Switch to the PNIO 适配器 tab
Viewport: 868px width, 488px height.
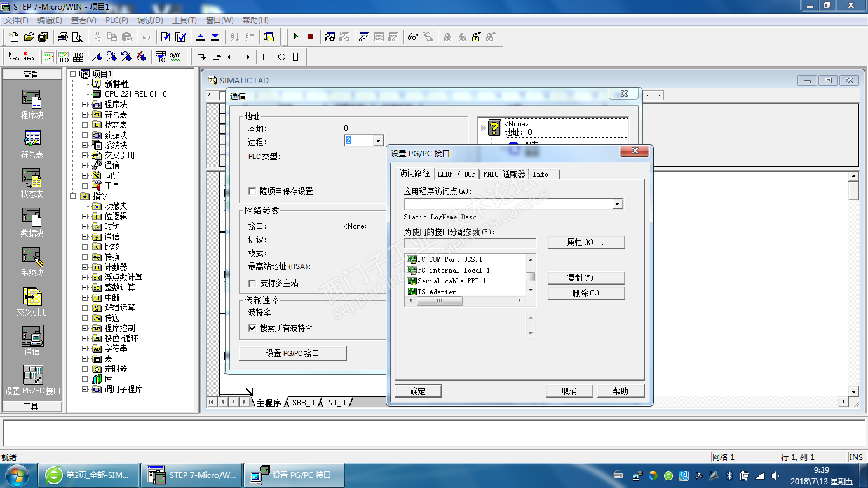(505, 174)
